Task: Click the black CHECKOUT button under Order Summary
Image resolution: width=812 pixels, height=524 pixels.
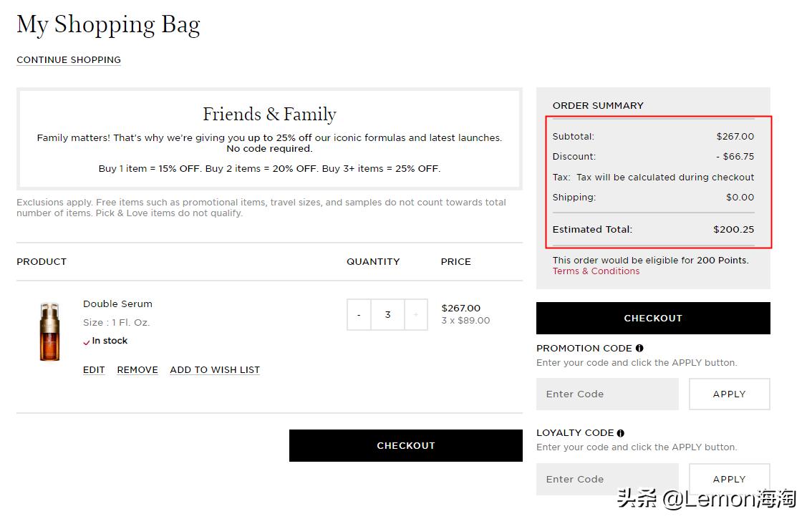Action: pos(652,318)
